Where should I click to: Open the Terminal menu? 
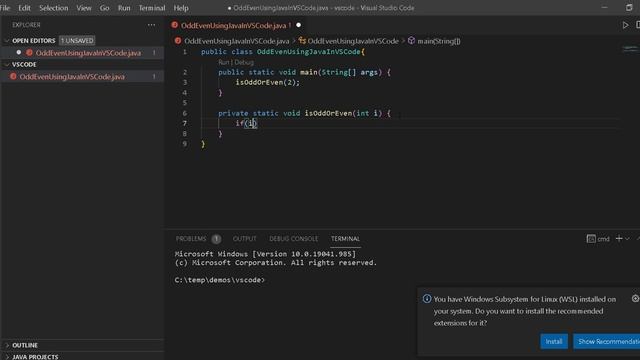click(152, 8)
